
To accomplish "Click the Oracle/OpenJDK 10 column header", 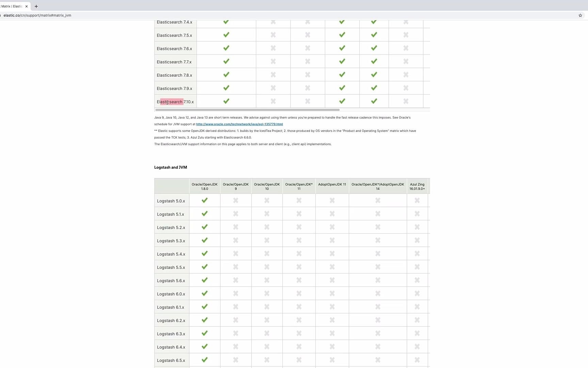I will point(267,186).
